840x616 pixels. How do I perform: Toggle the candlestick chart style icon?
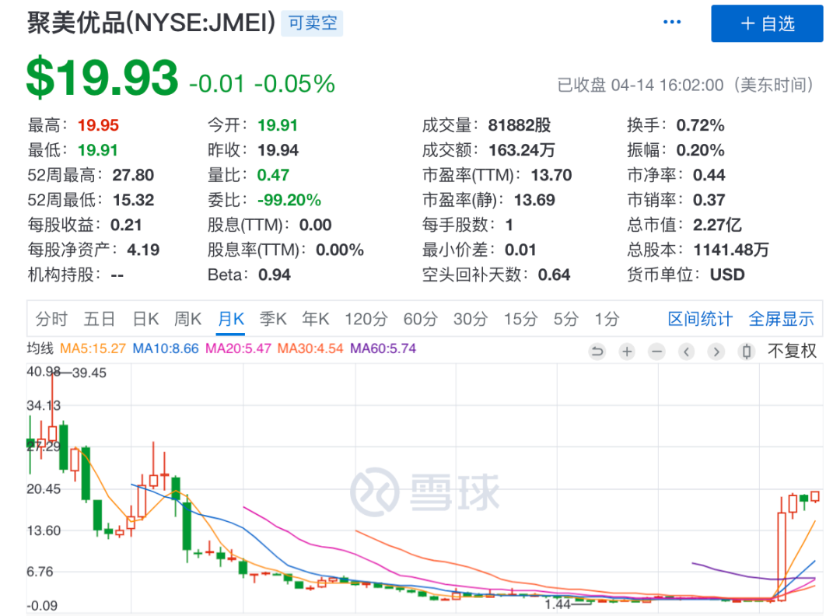(x=747, y=352)
